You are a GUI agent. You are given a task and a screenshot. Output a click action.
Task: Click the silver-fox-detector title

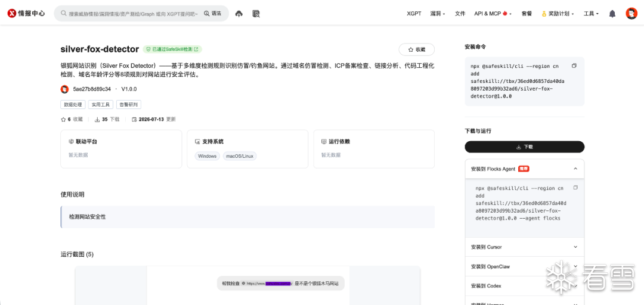coord(100,49)
